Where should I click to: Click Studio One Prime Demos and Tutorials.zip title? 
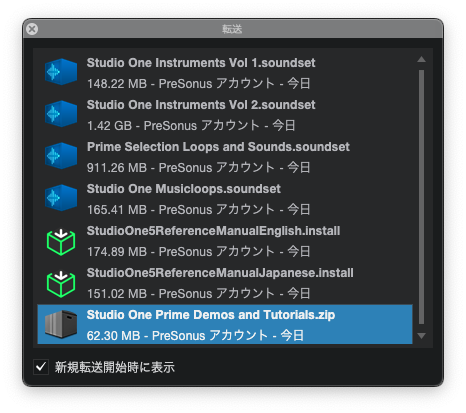click(x=211, y=315)
